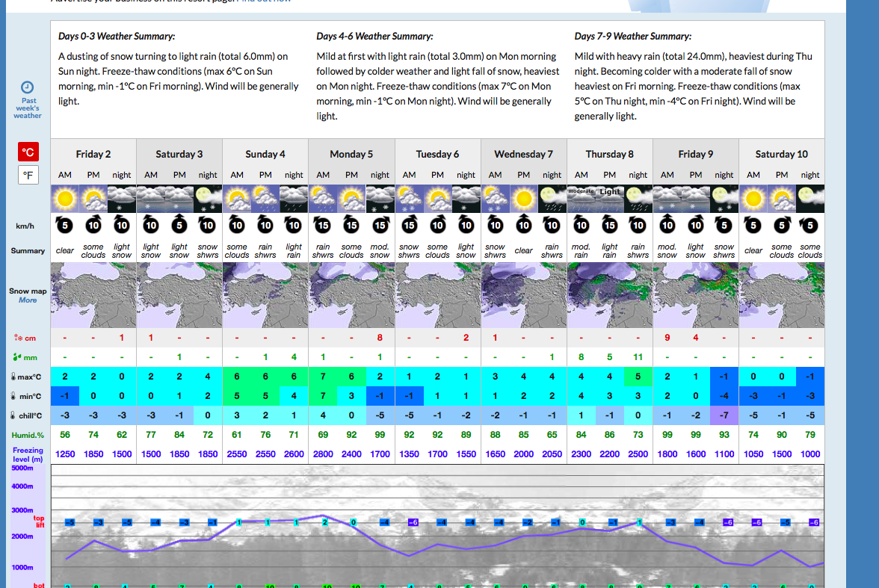Click Thursday night rain value 11
Image resolution: width=879 pixels, height=588 pixels.
coord(638,357)
